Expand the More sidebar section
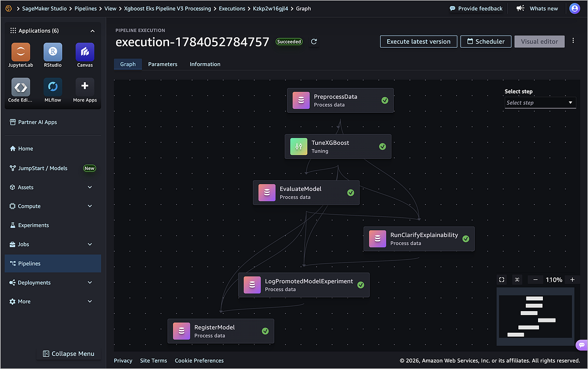The width and height of the screenshot is (588, 369). point(90,301)
